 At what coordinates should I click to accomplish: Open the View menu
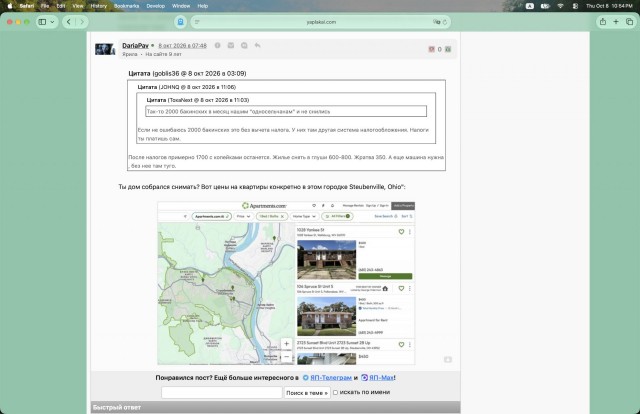click(x=78, y=6)
